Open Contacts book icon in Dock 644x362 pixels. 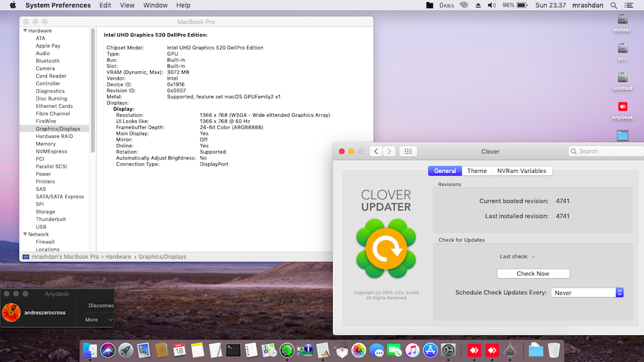pyautogui.click(x=162, y=350)
